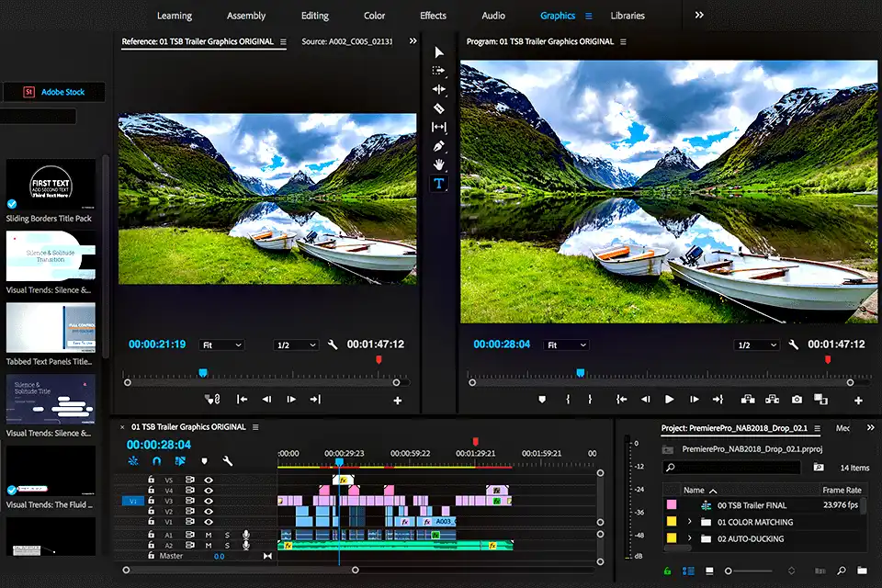Expand 02 AUTO-DUCKING bin
This screenshot has height=588, width=882.
[690, 538]
